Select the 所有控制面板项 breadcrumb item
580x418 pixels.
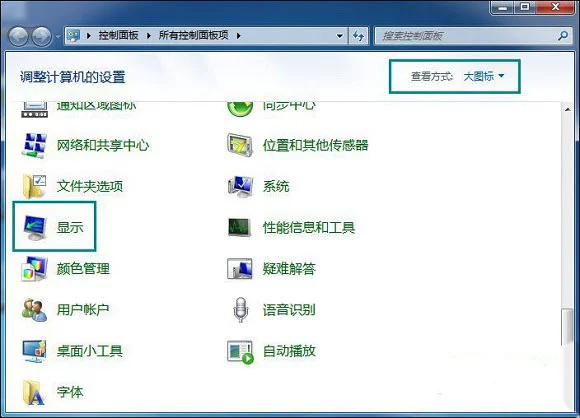pyautogui.click(x=193, y=36)
